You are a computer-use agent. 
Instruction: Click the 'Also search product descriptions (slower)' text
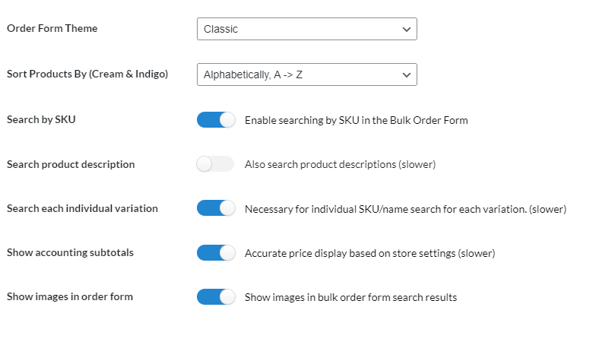tap(340, 164)
